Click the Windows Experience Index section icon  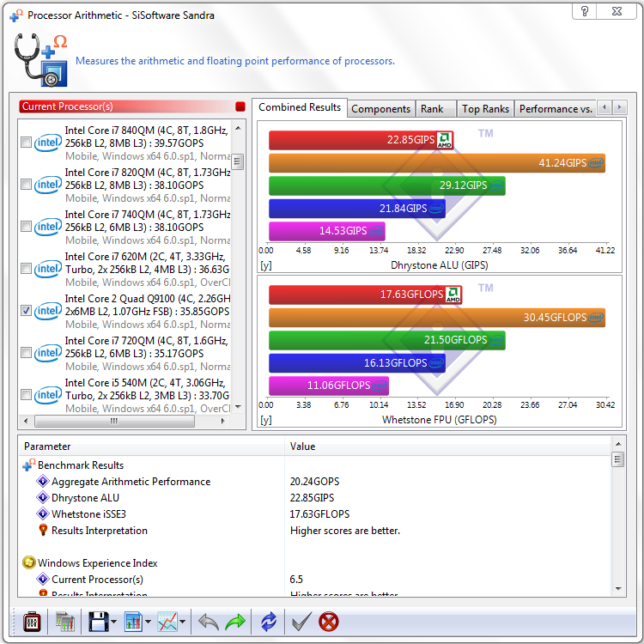[x=28, y=562]
